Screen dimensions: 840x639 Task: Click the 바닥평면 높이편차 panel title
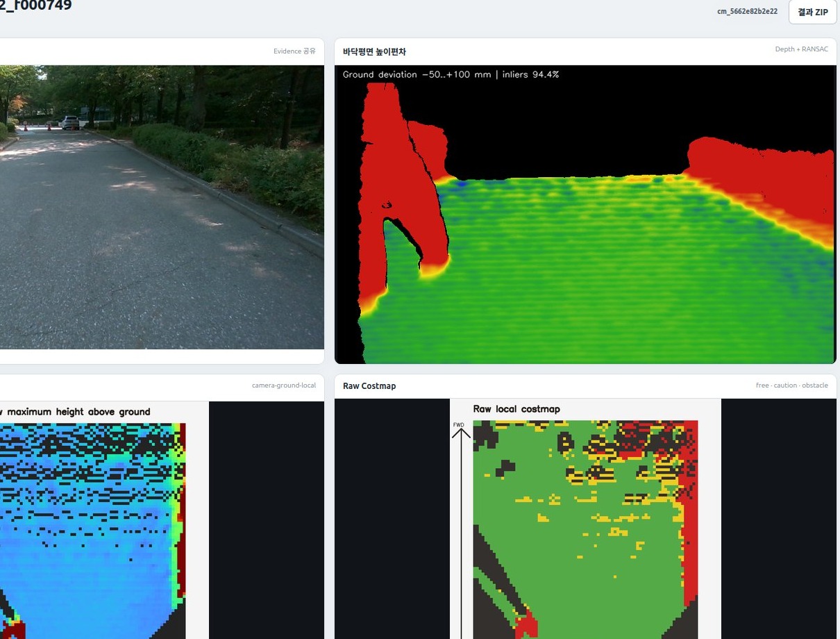coord(374,52)
